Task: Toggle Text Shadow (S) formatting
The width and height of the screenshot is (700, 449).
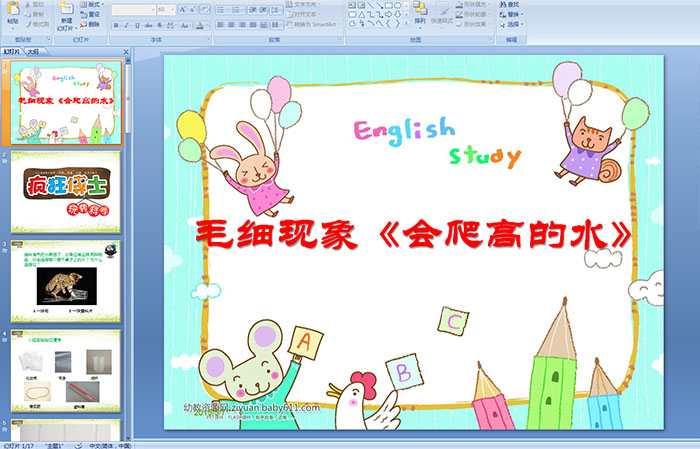Action: point(159,25)
